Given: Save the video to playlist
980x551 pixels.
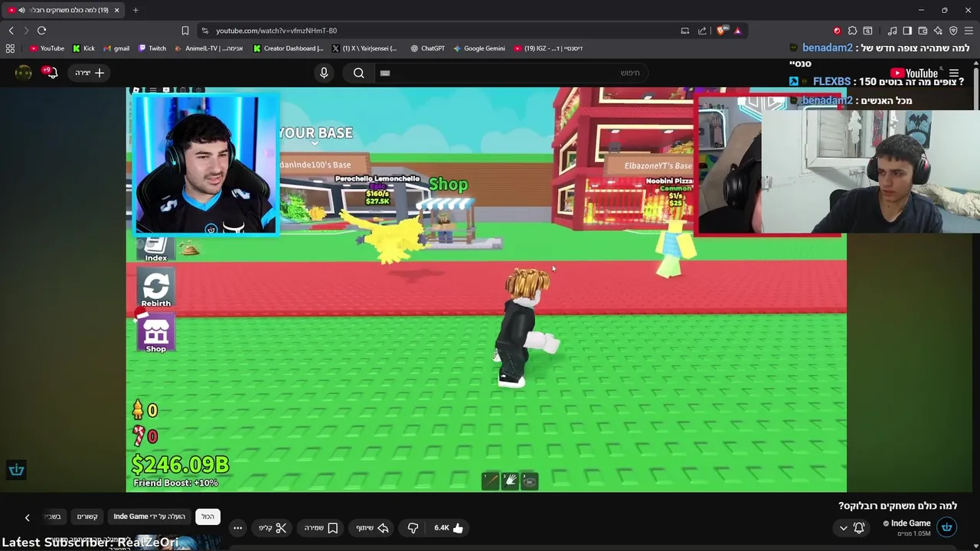Looking at the screenshot, I should click(x=321, y=528).
